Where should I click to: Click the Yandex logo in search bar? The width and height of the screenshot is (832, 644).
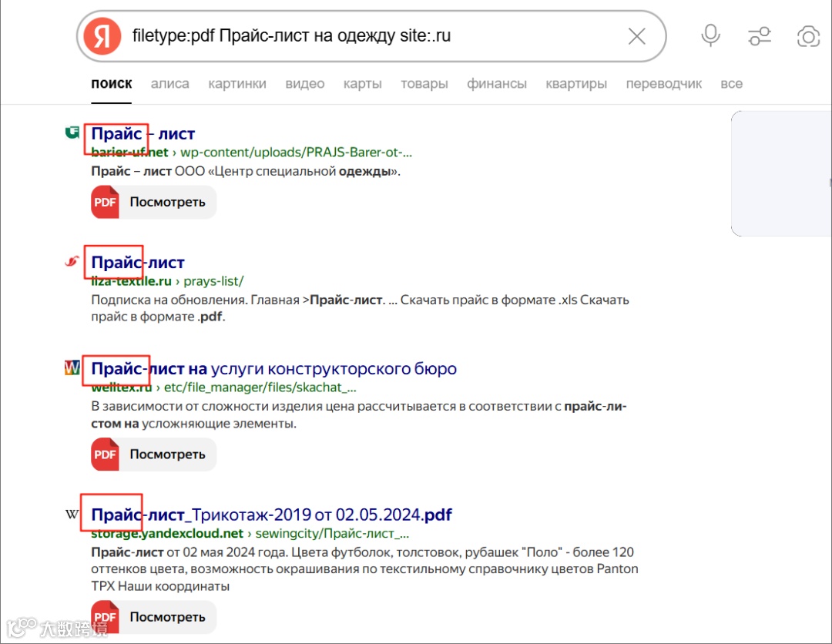pyautogui.click(x=102, y=36)
